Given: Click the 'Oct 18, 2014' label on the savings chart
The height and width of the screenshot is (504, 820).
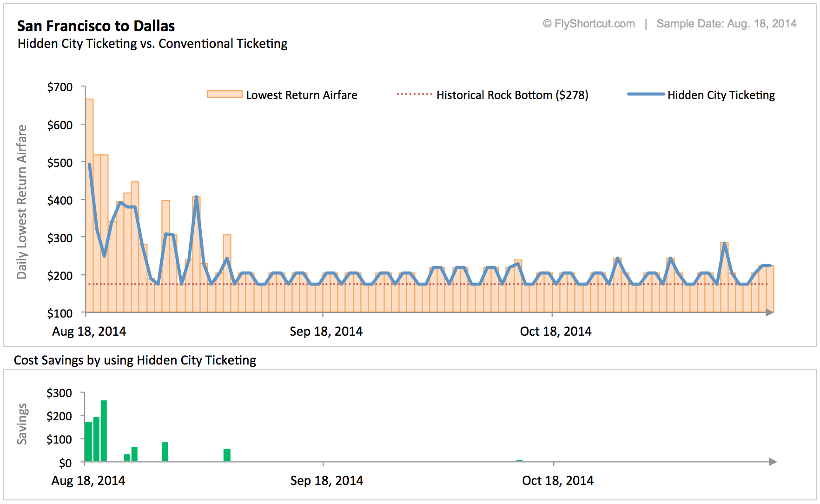Looking at the screenshot, I should click(x=558, y=481).
